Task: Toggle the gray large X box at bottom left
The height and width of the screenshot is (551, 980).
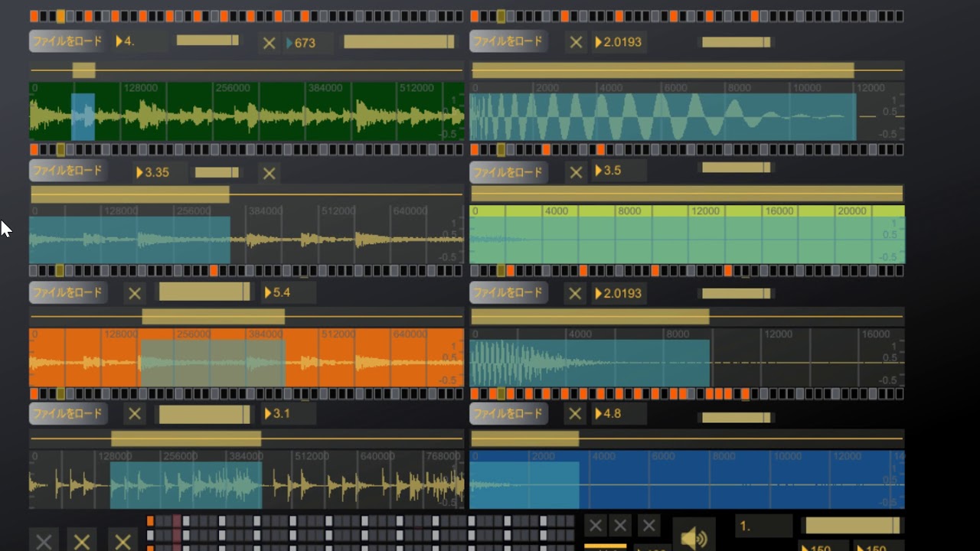Action: tap(44, 541)
